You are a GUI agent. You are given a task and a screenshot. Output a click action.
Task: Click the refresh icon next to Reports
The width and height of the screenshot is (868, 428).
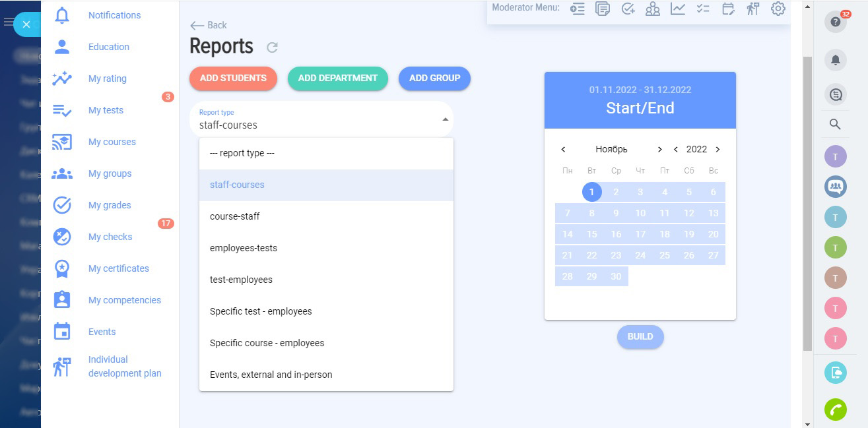pos(272,47)
